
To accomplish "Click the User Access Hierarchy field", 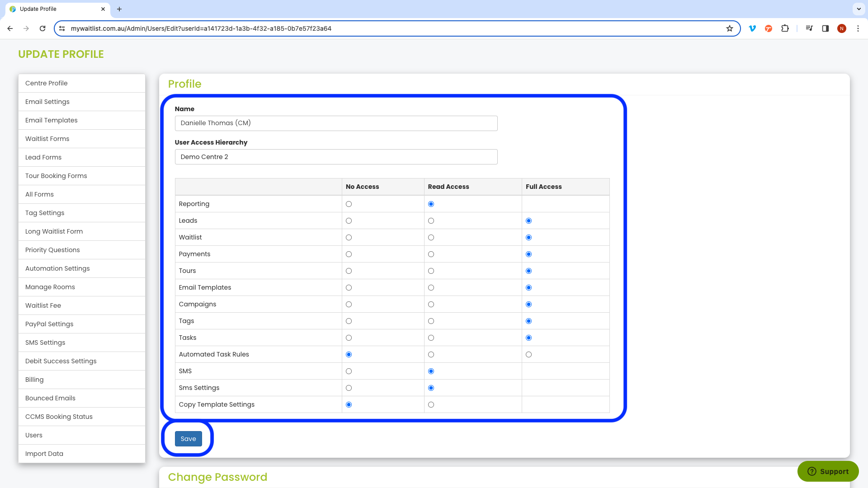I will coord(336,157).
